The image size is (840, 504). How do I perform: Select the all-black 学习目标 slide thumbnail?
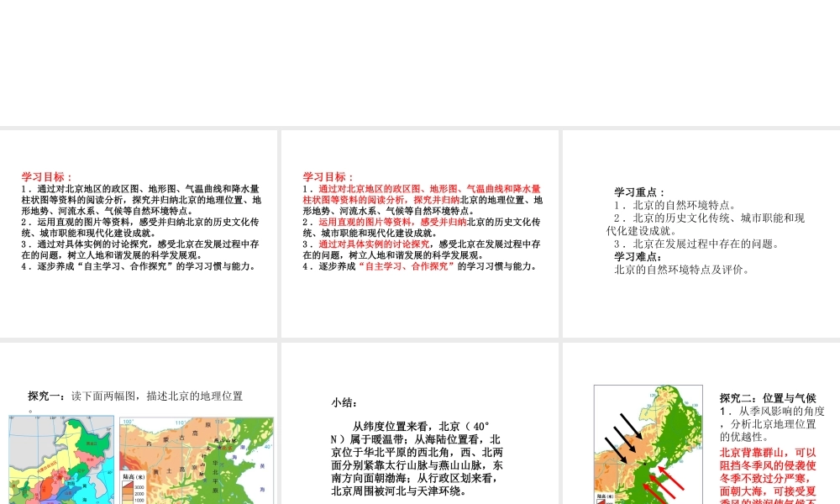click(139, 234)
